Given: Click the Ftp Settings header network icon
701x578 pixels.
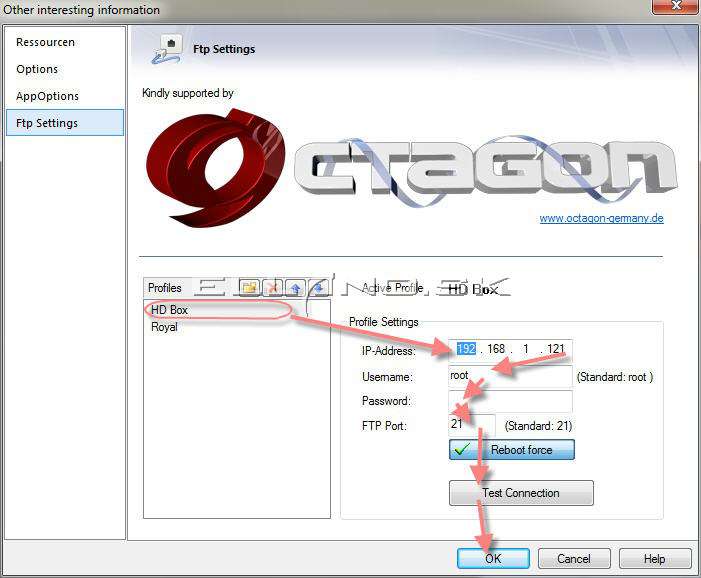Looking at the screenshot, I should 167,49.
